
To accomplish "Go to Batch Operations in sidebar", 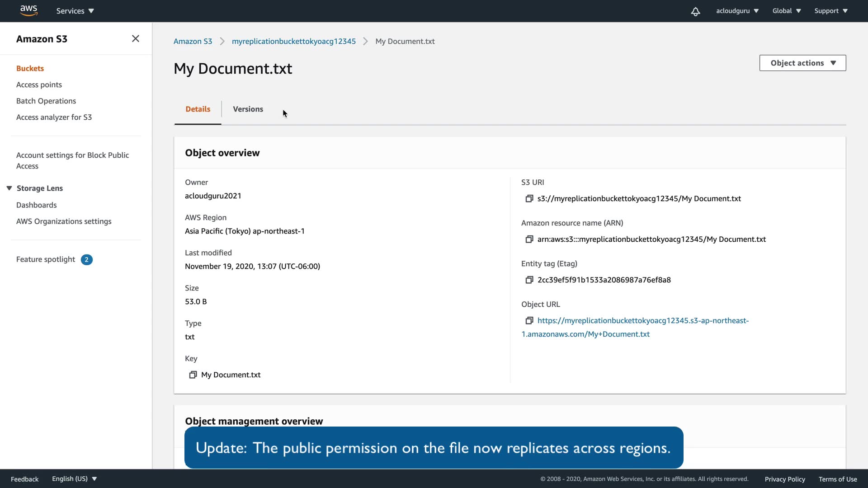I will 46,101.
